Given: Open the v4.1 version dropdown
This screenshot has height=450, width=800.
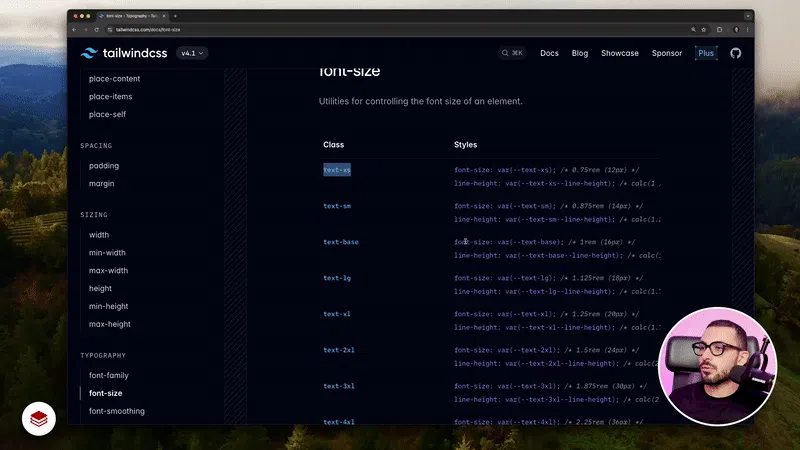Looking at the screenshot, I should coord(192,53).
